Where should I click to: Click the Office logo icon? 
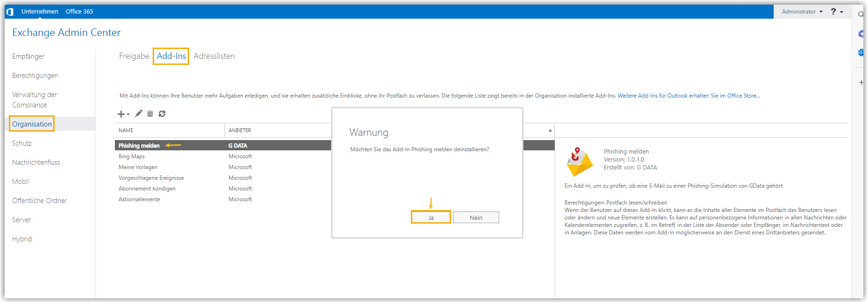click(10, 12)
